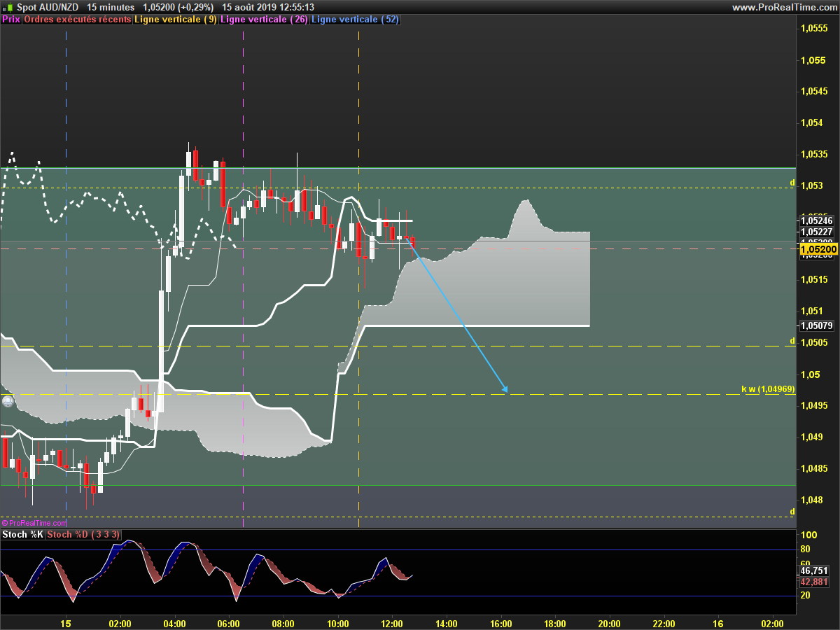Click the Ordres exécutés récents label
Viewport: 840px width, 630px height.
[77, 20]
